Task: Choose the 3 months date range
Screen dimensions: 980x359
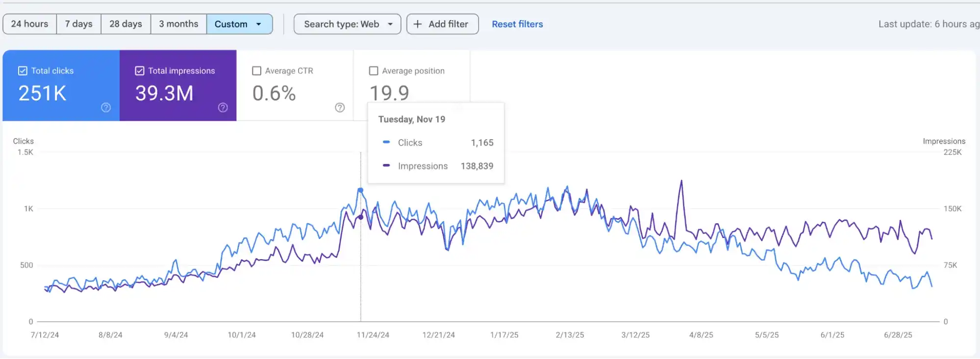Action: pyautogui.click(x=178, y=24)
